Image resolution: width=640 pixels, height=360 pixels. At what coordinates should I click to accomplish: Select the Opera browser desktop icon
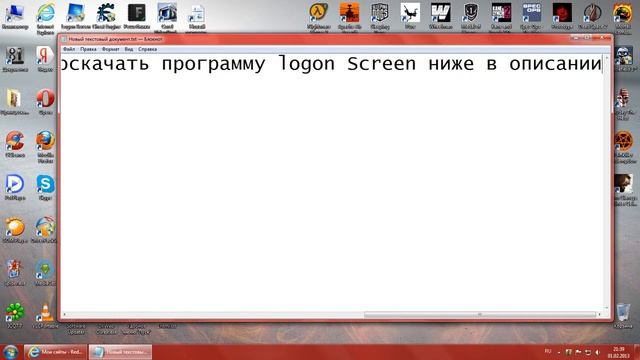pos(45,102)
